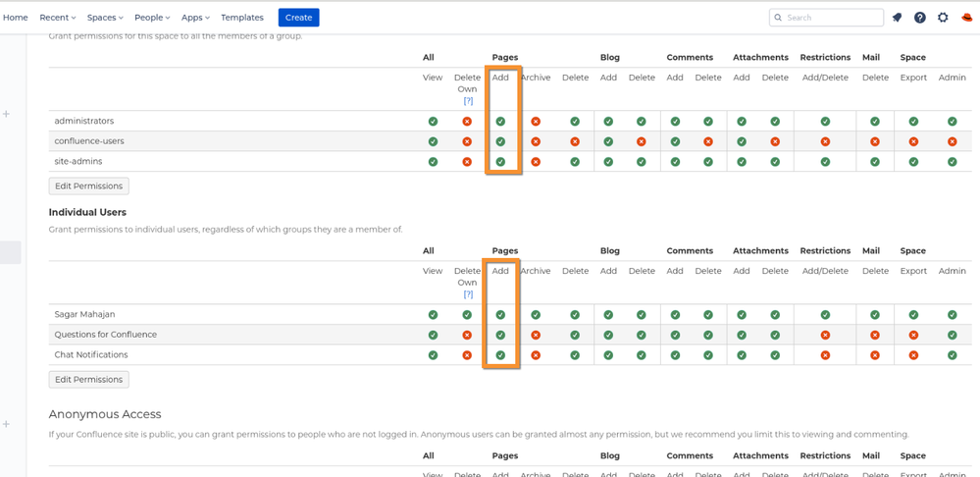Expand the Apps dropdown menu
This screenshot has height=477, width=980.
click(x=195, y=18)
